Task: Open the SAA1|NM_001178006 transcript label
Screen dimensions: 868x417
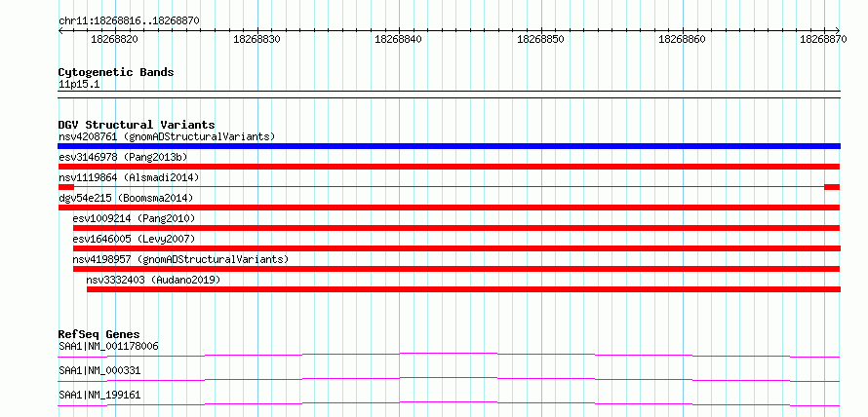Action: pyautogui.click(x=108, y=347)
